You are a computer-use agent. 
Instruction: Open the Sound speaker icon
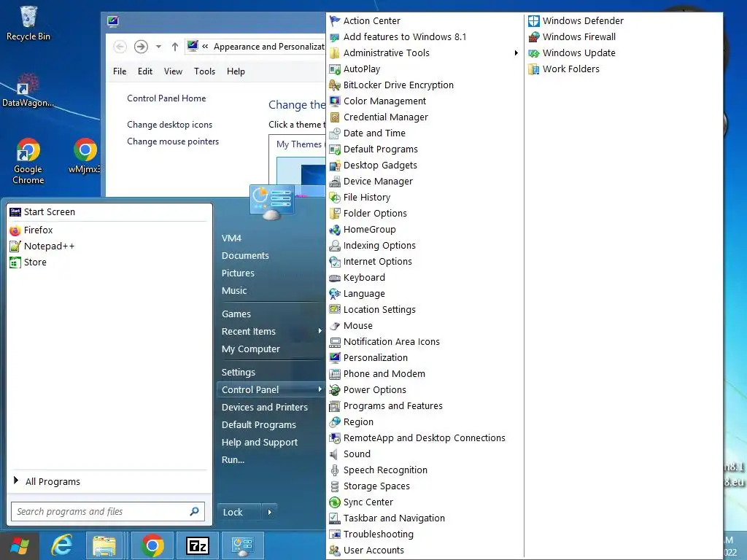click(x=334, y=454)
